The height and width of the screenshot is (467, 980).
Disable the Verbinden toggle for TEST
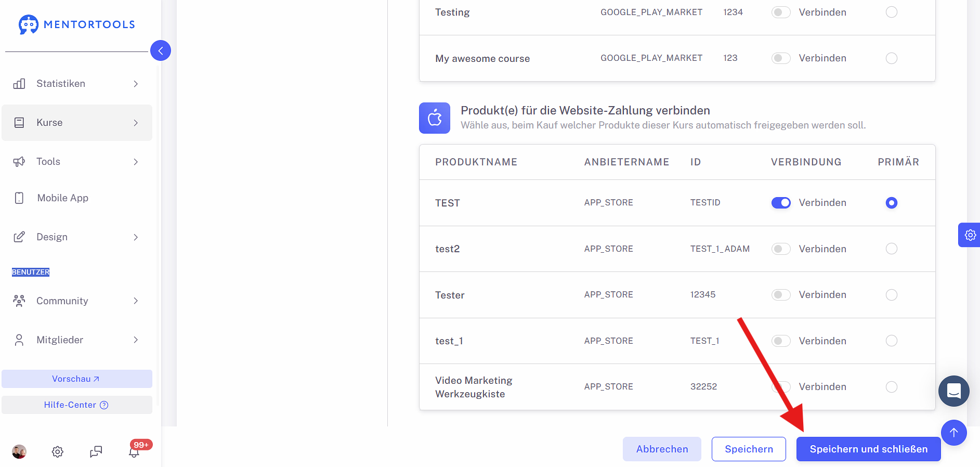[x=781, y=203]
